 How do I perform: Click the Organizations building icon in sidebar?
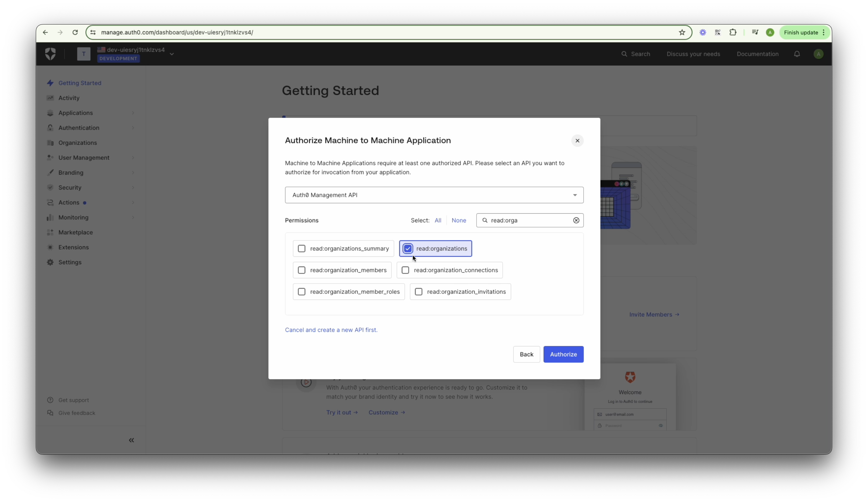click(x=50, y=142)
